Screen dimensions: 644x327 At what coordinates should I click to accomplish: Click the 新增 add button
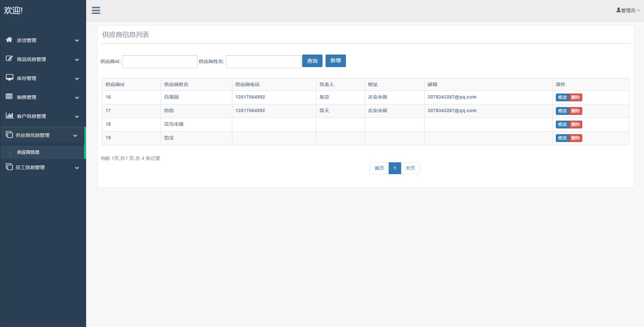(x=335, y=61)
